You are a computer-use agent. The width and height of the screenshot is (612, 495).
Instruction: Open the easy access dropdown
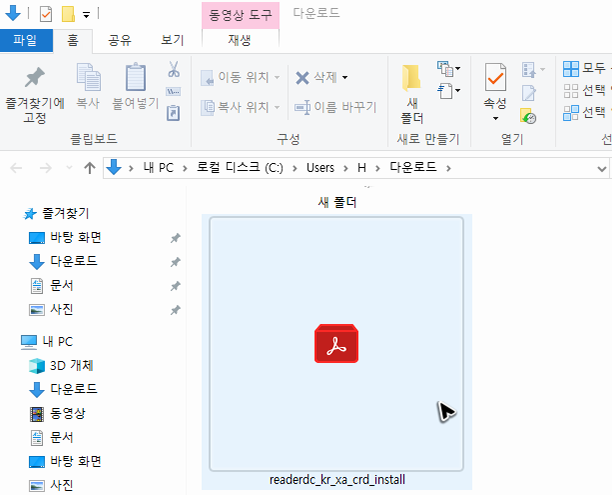coord(449,91)
